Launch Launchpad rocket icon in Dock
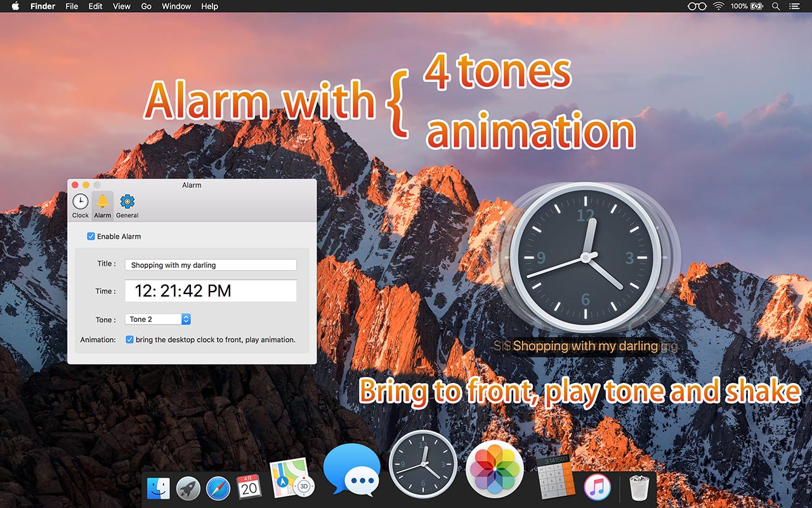812x508 pixels. click(188, 488)
